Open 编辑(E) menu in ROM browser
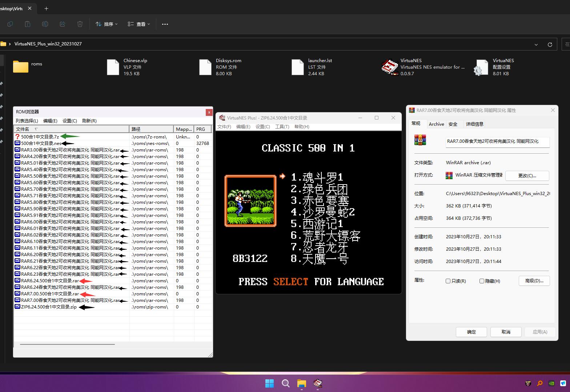The height and width of the screenshot is (392, 570). tap(50, 121)
